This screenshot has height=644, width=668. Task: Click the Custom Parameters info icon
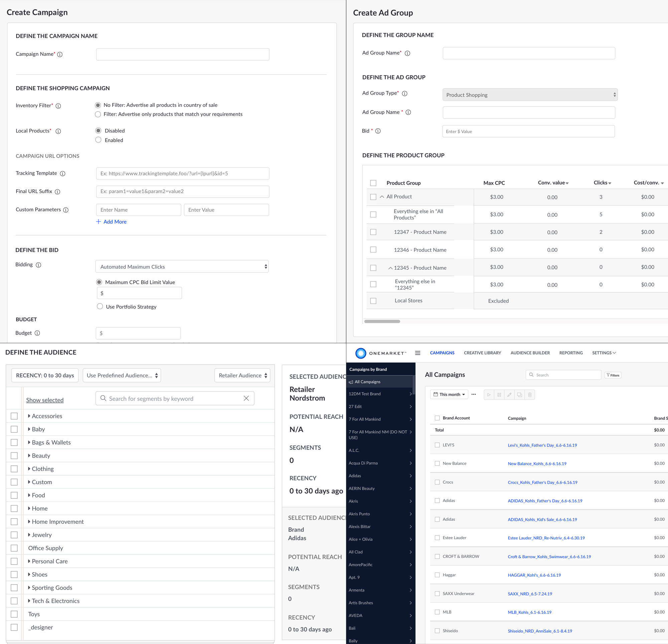click(66, 210)
